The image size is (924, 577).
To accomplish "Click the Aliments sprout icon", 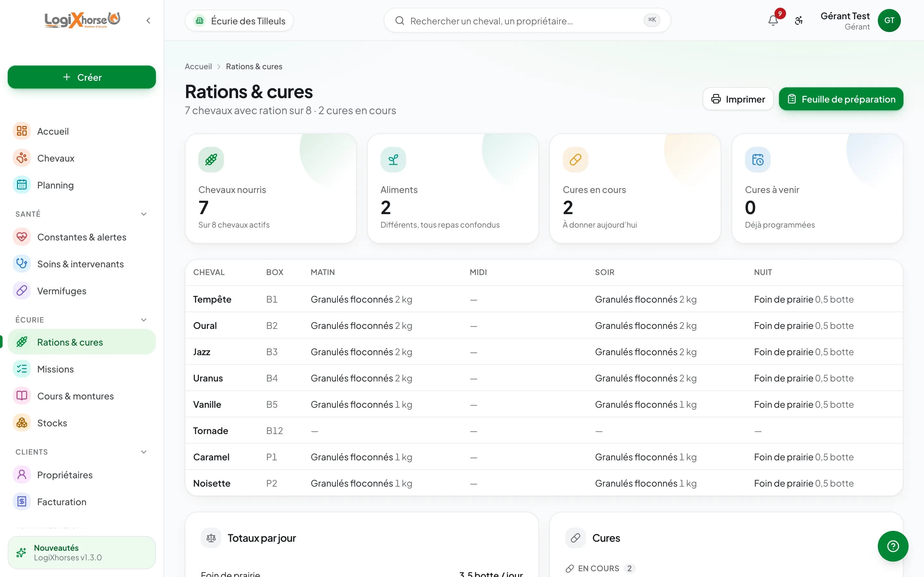I will 393,160.
